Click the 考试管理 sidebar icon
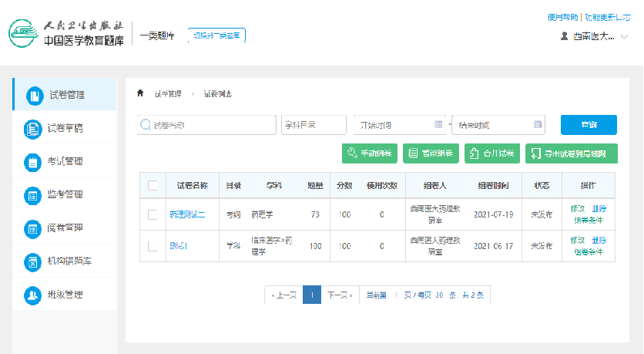Viewport: 644px width, 354px height. click(x=33, y=162)
